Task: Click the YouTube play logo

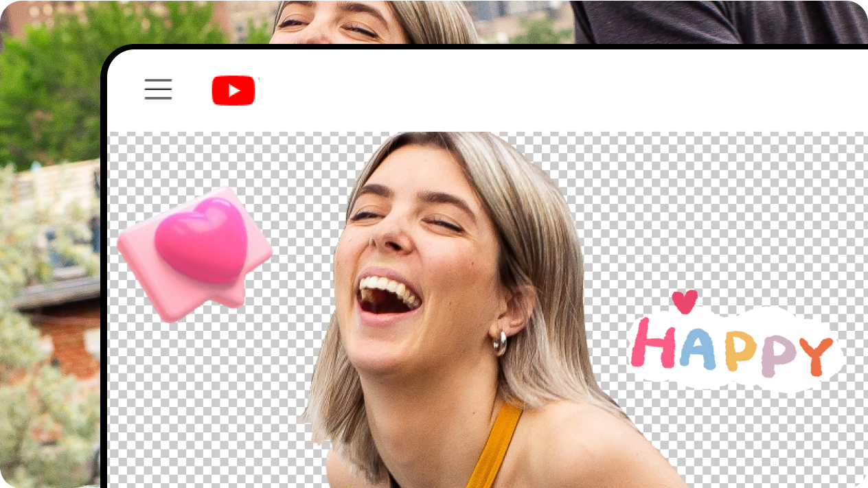Action: point(233,91)
